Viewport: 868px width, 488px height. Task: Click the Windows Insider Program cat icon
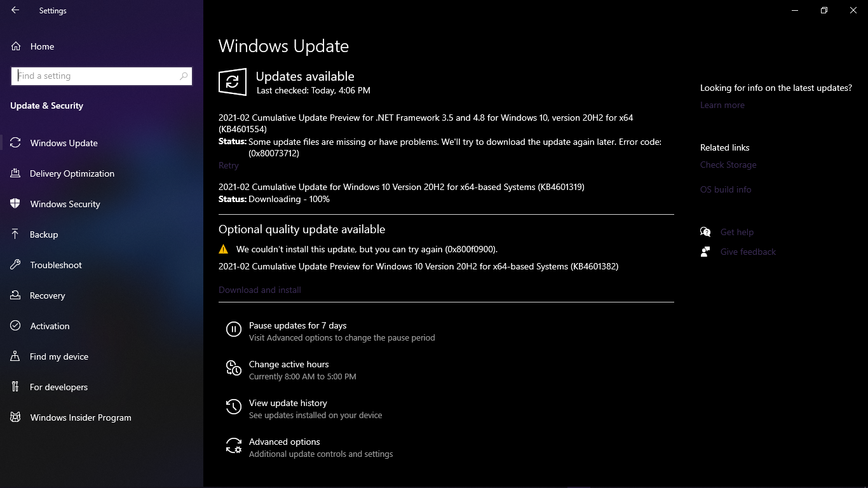coord(16,417)
